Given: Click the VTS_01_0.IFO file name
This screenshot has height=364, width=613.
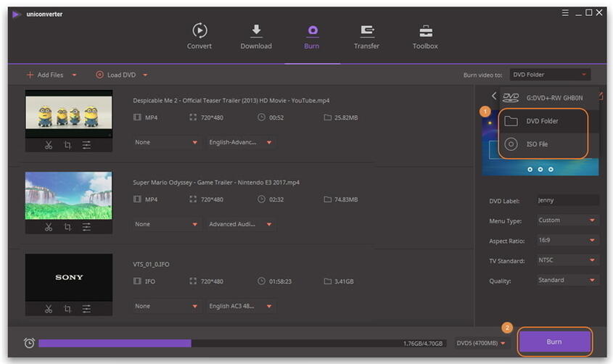Looking at the screenshot, I should click(x=151, y=265).
